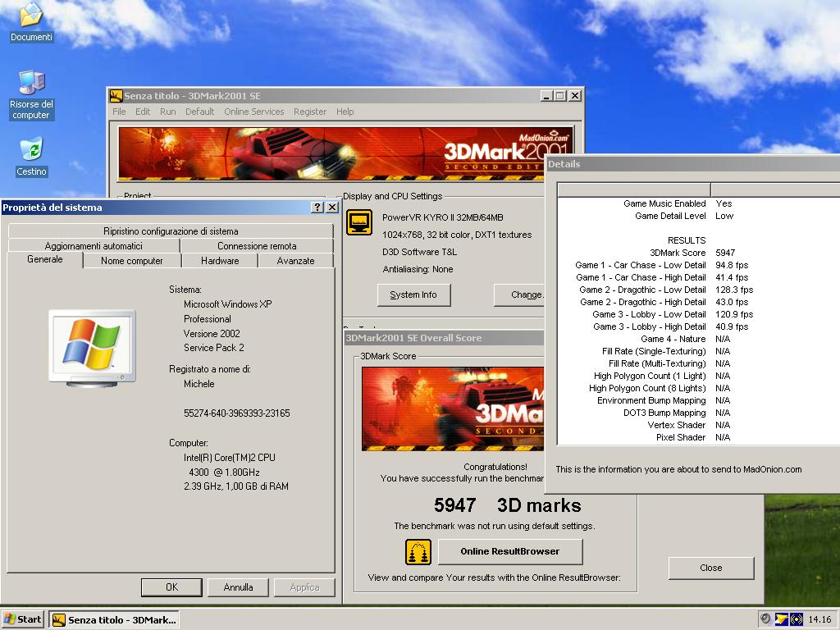Open the Online Services menu

click(x=254, y=112)
